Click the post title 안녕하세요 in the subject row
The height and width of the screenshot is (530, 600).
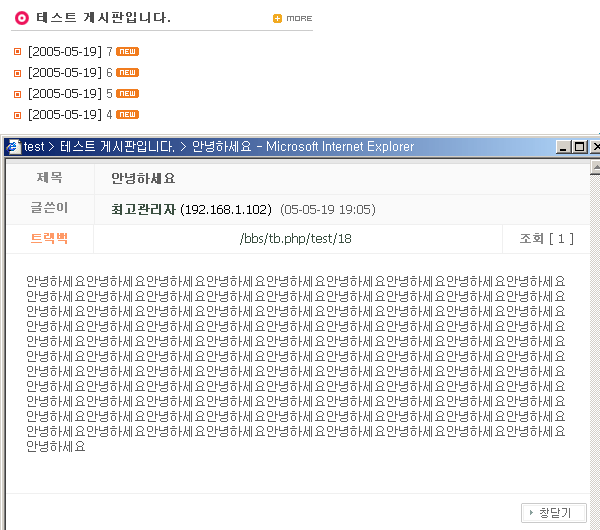point(143,179)
